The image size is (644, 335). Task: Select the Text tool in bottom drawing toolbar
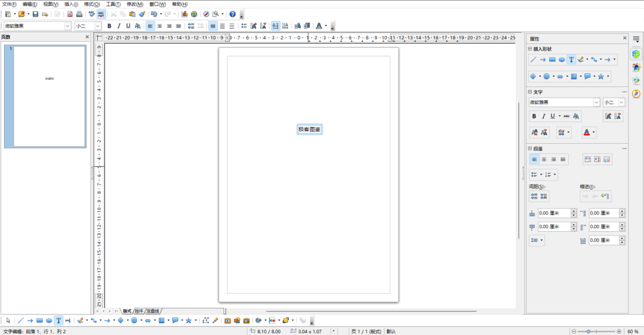(58, 321)
